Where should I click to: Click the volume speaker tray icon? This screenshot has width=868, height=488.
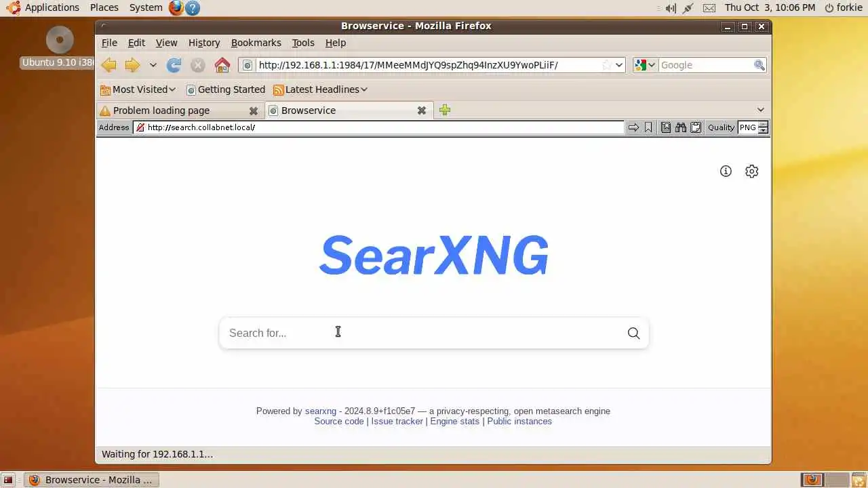tap(671, 8)
